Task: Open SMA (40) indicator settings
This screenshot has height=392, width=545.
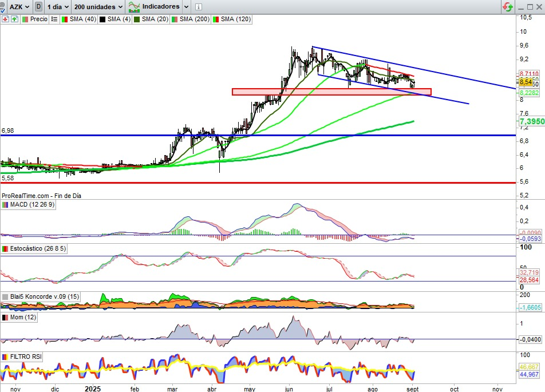Action: pyautogui.click(x=79, y=19)
